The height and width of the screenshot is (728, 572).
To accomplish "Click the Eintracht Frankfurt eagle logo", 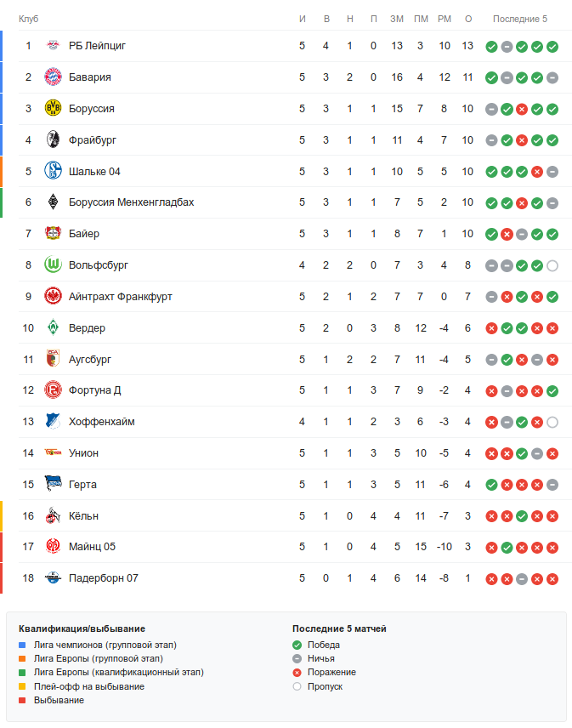I will coord(53,296).
